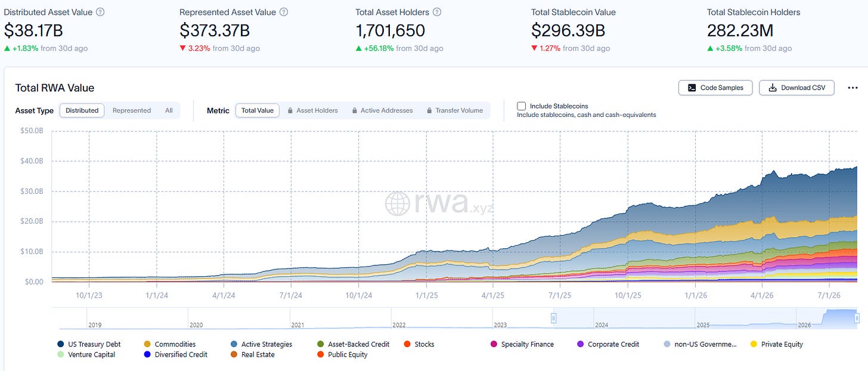This screenshot has width=868, height=371.
Task: Click the download icon in Download CSV
Action: 773,88
